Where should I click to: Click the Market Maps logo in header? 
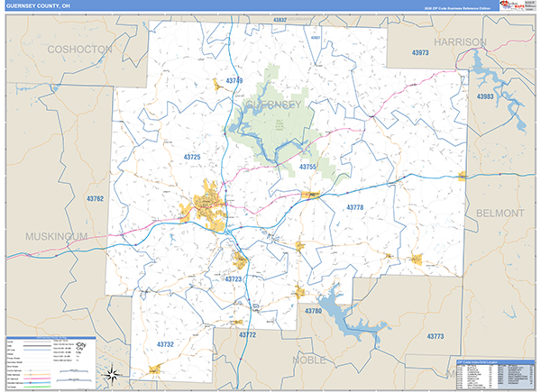pyautogui.click(x=511, y=5)
